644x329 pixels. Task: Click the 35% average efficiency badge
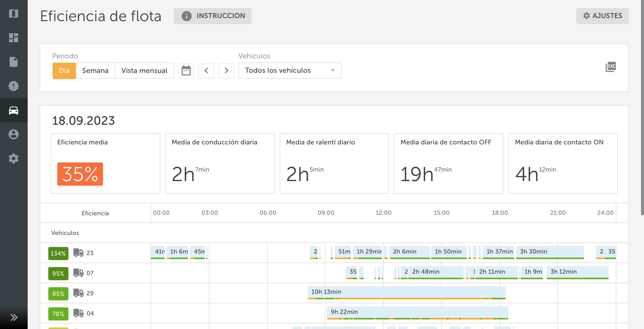80,174
